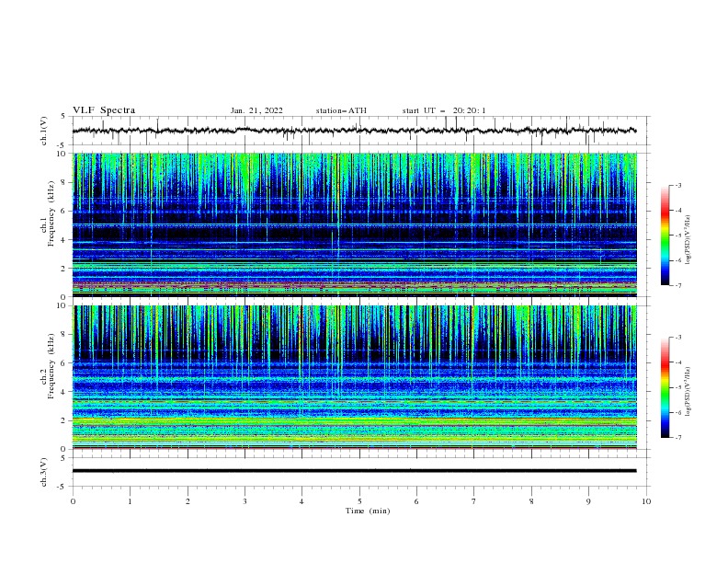Viewport: 728px width, 563px height.
Task: Click time axis tick label "5"
Action: (x=359, y=501)
